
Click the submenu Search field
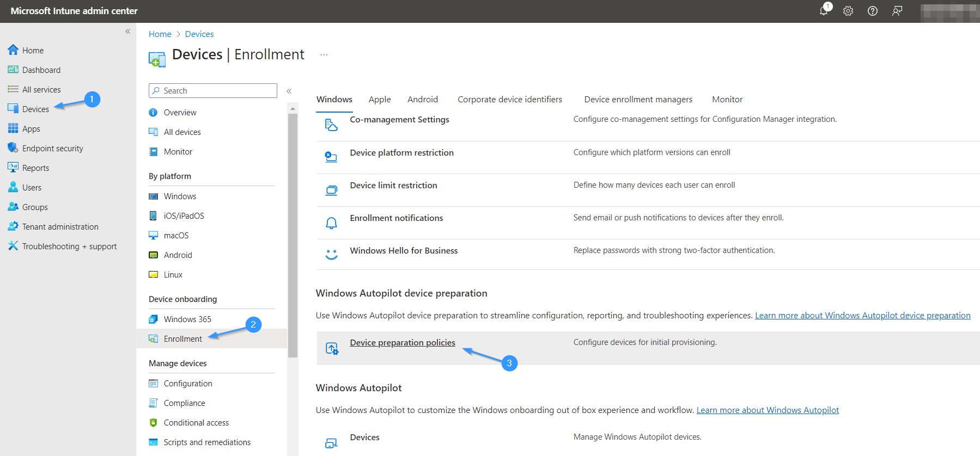coord(213,90)
